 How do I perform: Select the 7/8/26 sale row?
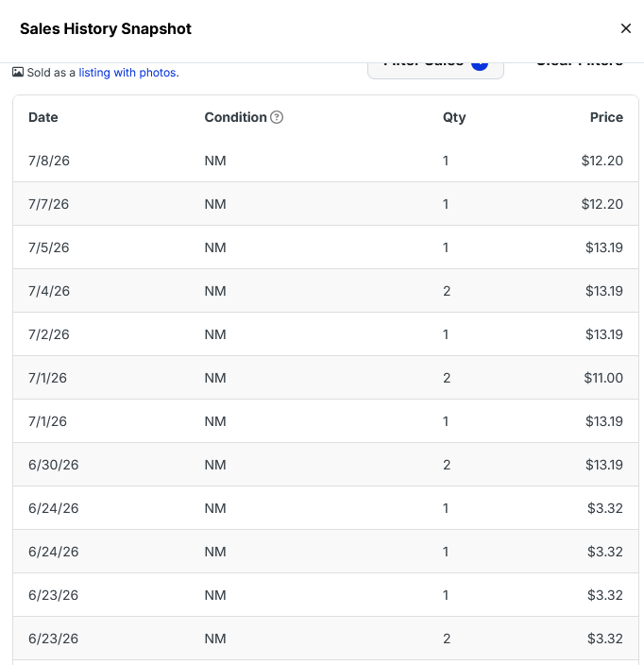point(326,161)
